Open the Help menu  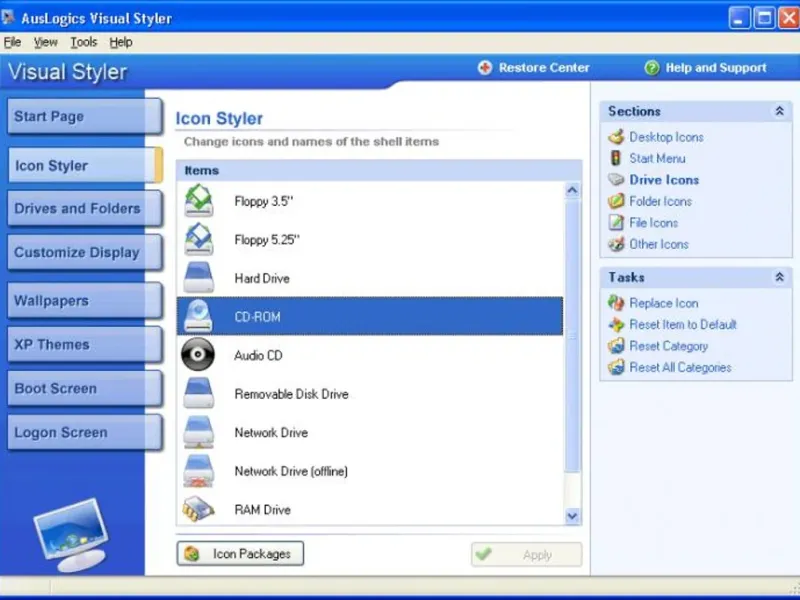(121, 42)
